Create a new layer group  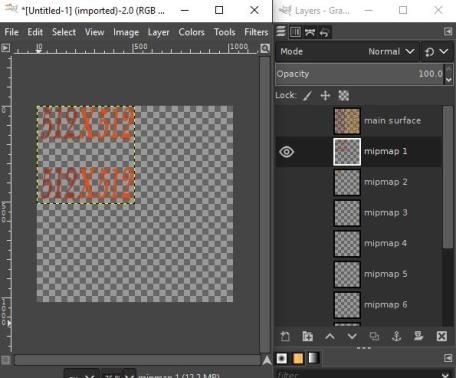[307, 336]
